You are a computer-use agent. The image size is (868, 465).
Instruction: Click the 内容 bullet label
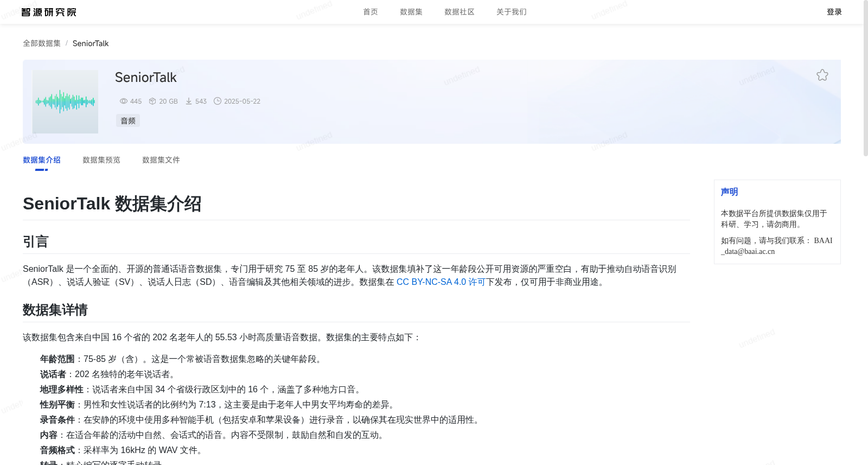pyautogui.click(x=49, y=435)
